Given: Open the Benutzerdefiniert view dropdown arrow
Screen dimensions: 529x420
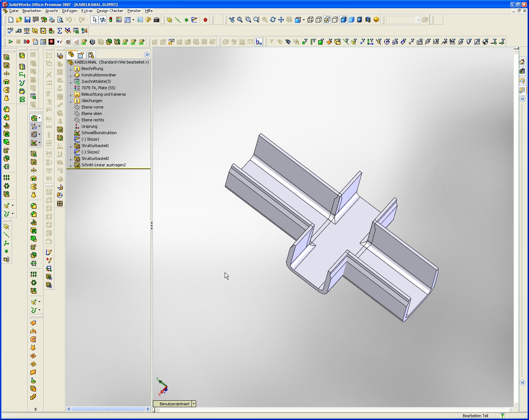Looking at the screenshot, I should 194,404.
